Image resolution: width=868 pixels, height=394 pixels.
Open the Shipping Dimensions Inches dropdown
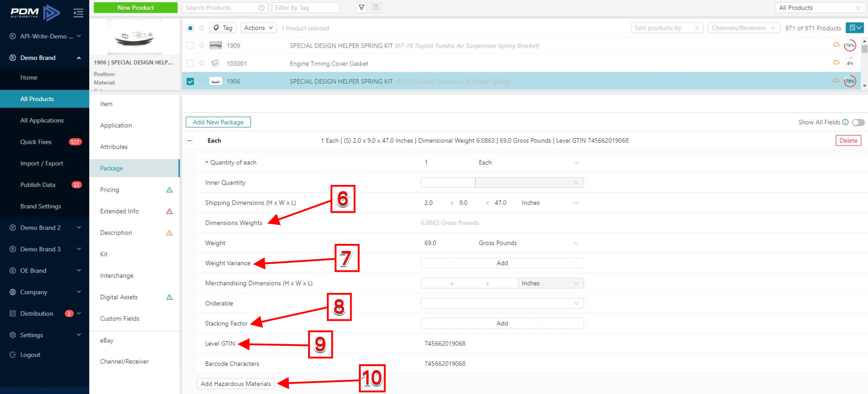[x=551, y=203]
